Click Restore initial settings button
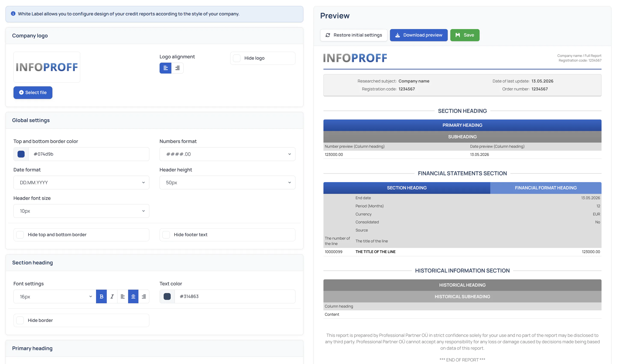 tap(353, 35)
